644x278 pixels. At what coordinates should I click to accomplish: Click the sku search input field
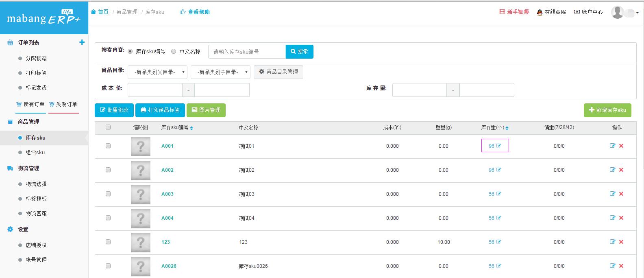247,52
